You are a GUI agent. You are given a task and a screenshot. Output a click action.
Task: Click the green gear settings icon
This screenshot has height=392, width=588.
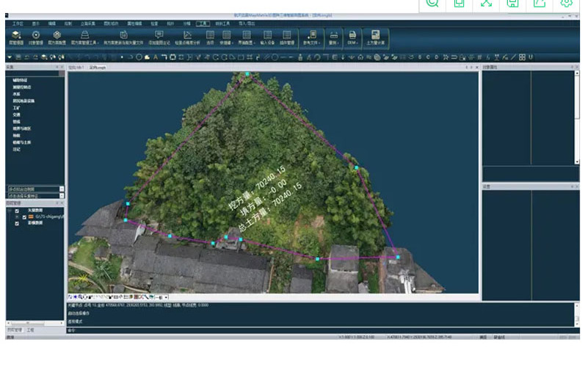point(566,4)
